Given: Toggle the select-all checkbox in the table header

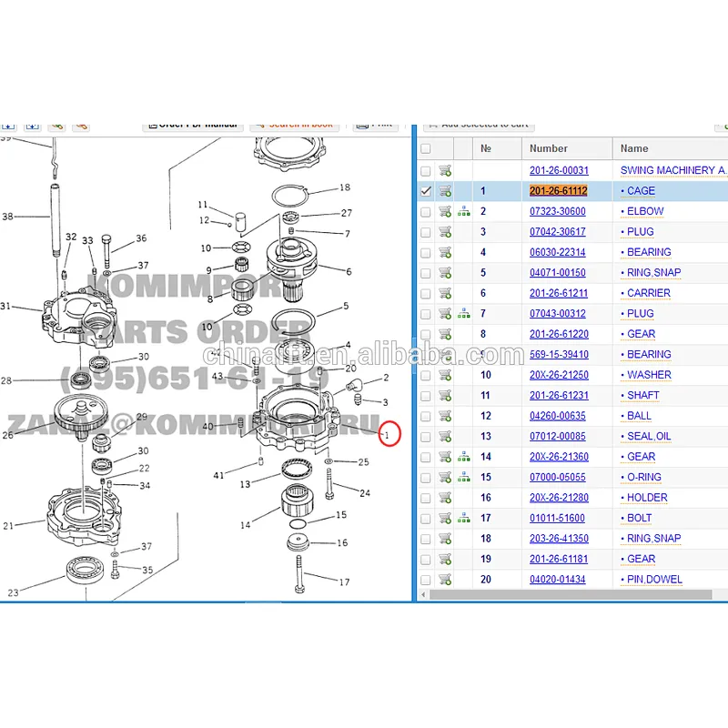Looking at the screenshot, I should point(425,148).
